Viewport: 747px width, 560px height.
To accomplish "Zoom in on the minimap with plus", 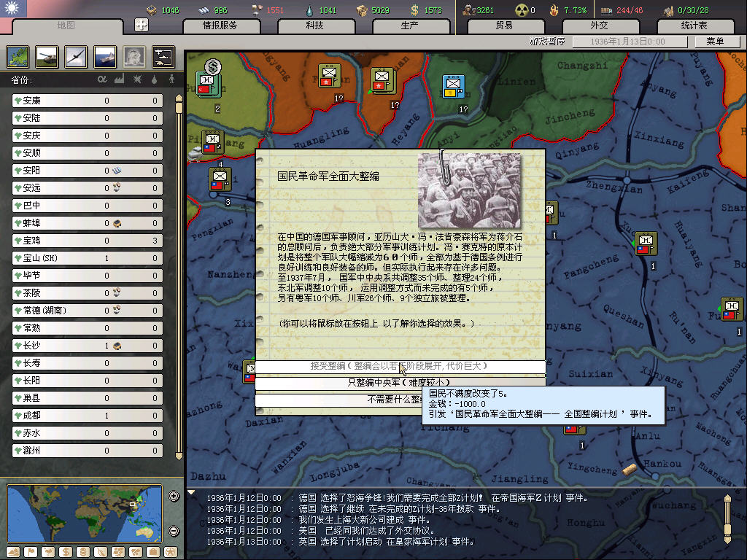I will [x=174, y=497].
